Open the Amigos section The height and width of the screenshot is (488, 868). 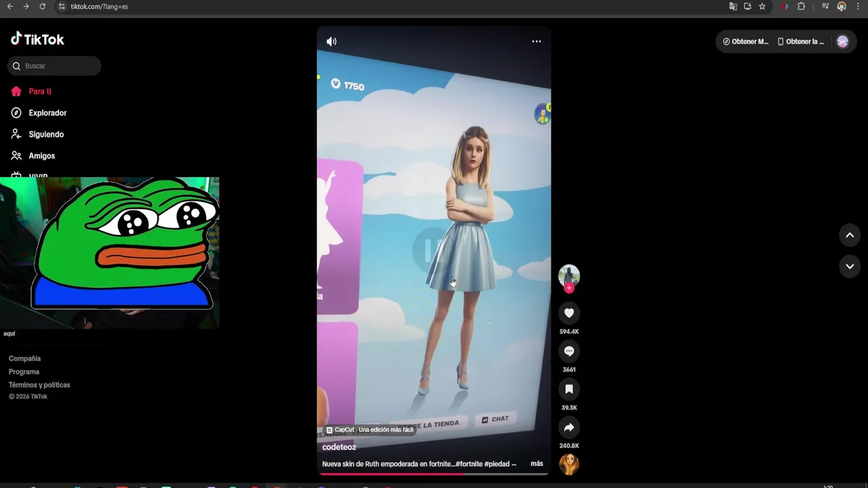(x=41, y=156)
